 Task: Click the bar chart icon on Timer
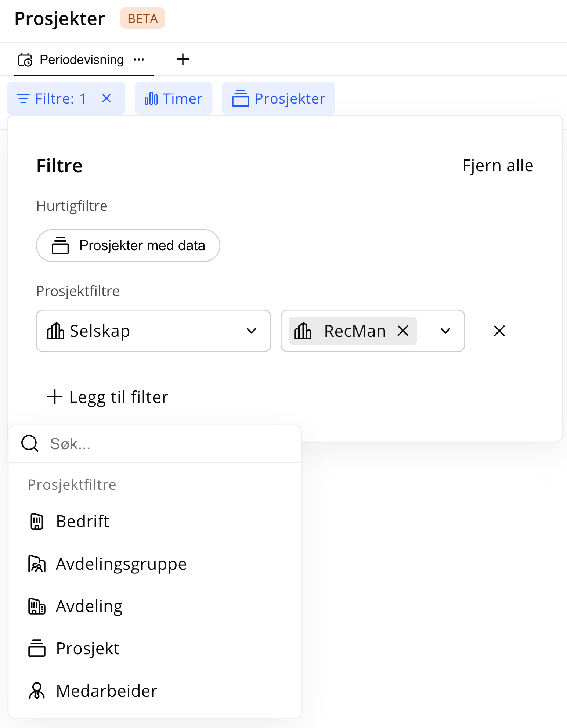pyautogui.click(x=151, y=98)
